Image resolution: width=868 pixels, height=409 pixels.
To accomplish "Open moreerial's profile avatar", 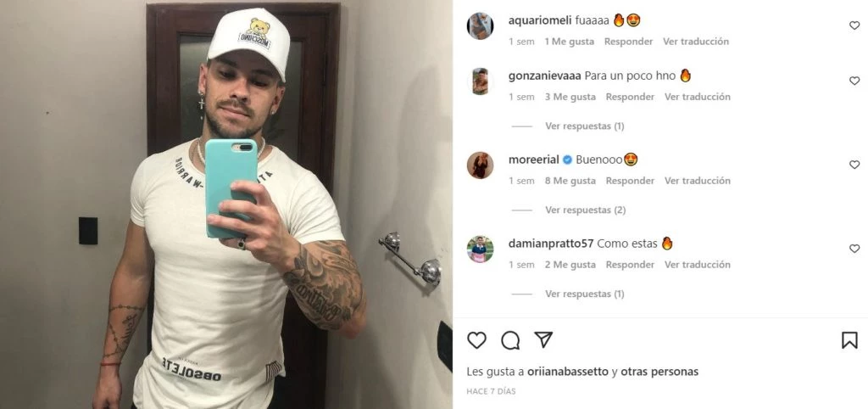I will pyautogui.click(x=480, y=165).
